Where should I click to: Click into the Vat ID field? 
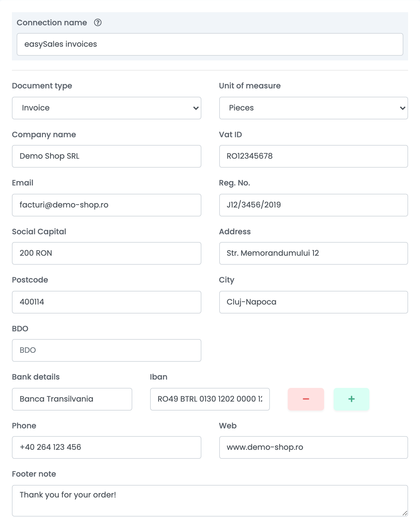(313, 156)
